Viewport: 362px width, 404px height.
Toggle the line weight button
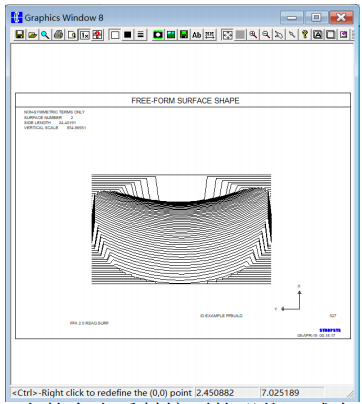click(141, 34)
